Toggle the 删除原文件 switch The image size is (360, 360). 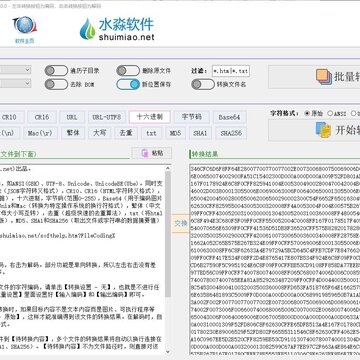tap(128, 71)
